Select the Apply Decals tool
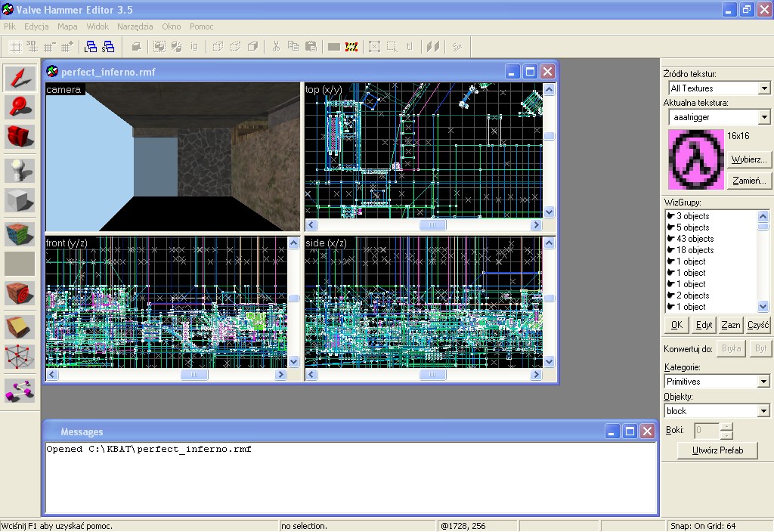 click(20, 293)
